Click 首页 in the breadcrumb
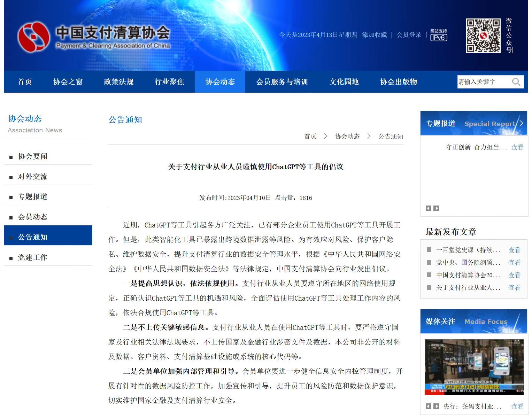 [310, 137]
